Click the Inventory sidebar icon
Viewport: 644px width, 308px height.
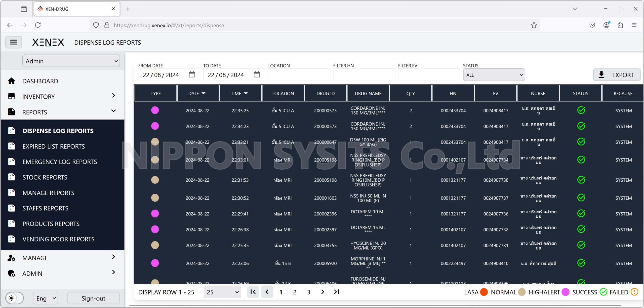pyautogui.click(x=11, y=96)
